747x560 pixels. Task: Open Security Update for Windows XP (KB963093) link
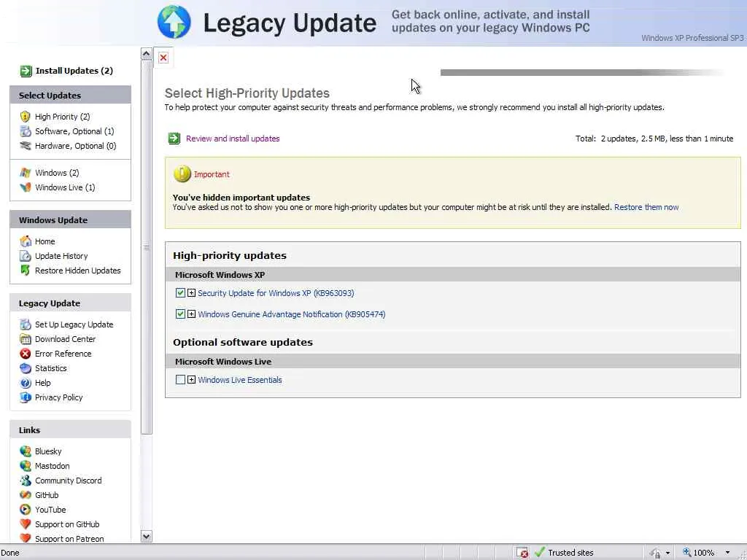click(x=276, y=293)
